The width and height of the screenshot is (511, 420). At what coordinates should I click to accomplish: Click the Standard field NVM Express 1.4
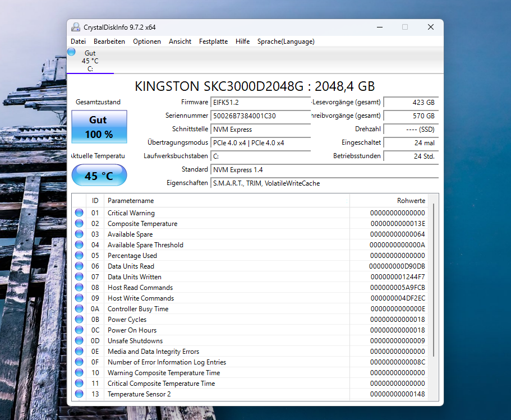pos(325,170)
